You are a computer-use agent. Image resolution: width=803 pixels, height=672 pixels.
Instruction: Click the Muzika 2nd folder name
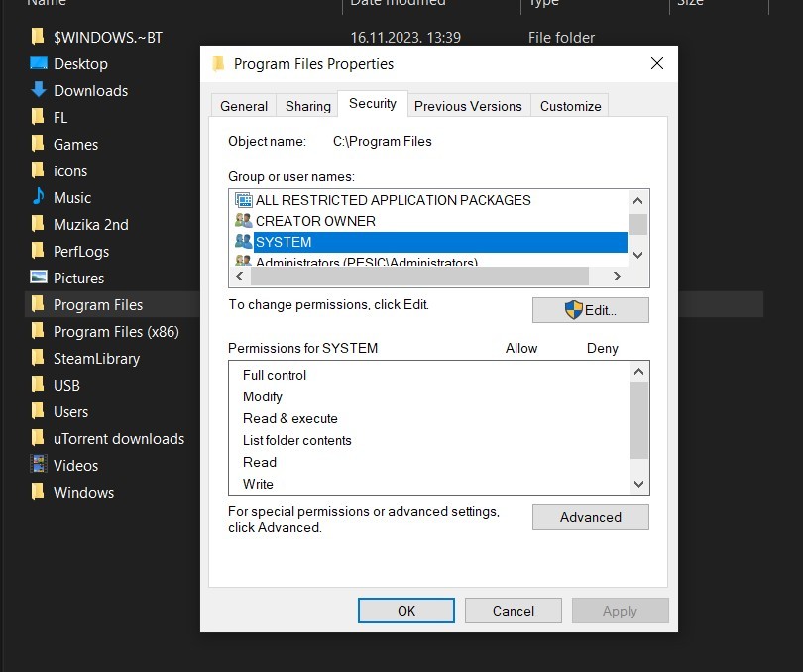click(x=90, y=224)
